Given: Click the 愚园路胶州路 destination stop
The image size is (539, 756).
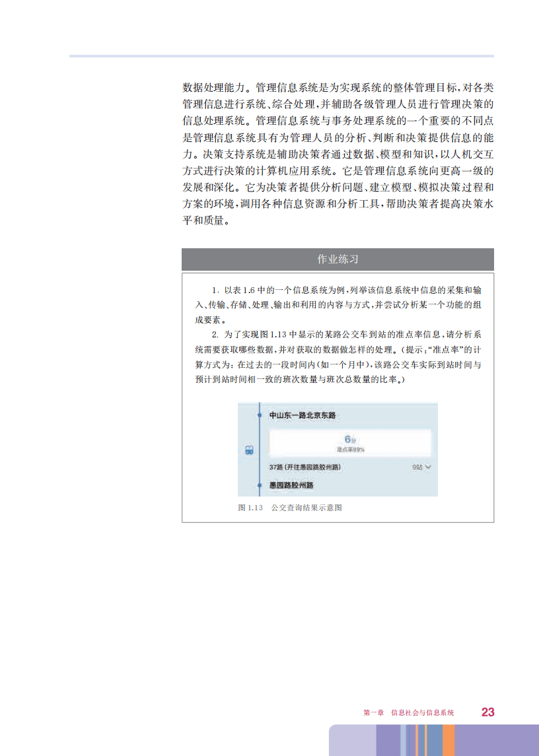Looking at the screenshot, I should [291, 485].
